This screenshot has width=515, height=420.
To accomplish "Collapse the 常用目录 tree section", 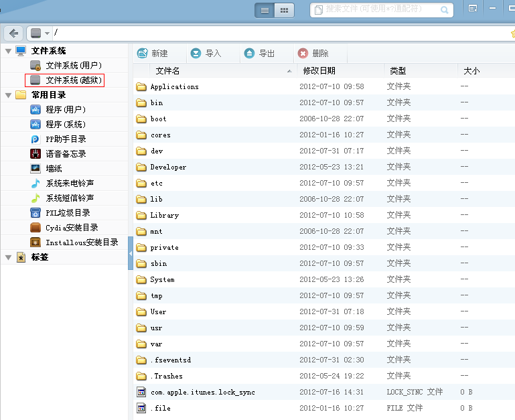I will (x=8, y=95).
